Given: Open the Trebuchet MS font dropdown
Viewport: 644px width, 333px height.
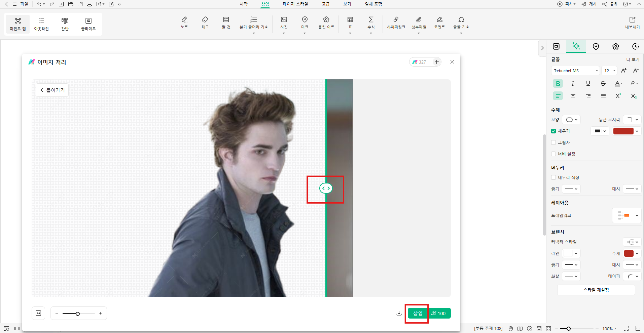Looking at the screenshot, I should 575,71.
